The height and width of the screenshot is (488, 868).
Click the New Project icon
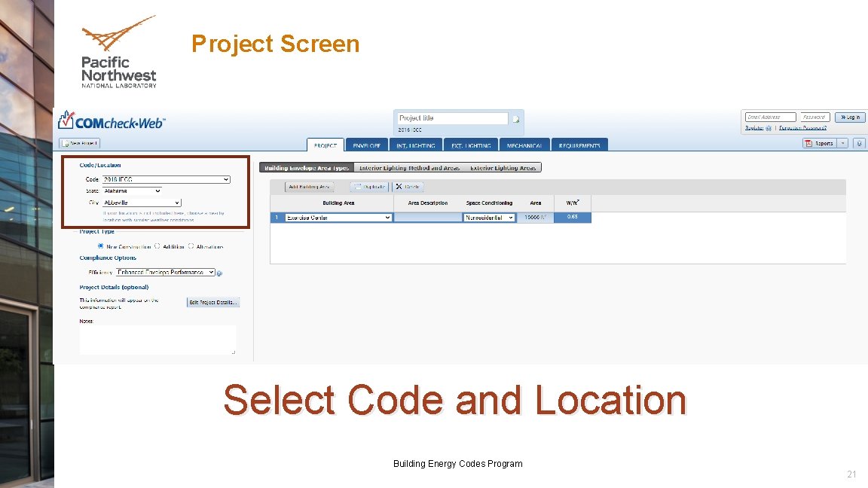coord(66,142)
